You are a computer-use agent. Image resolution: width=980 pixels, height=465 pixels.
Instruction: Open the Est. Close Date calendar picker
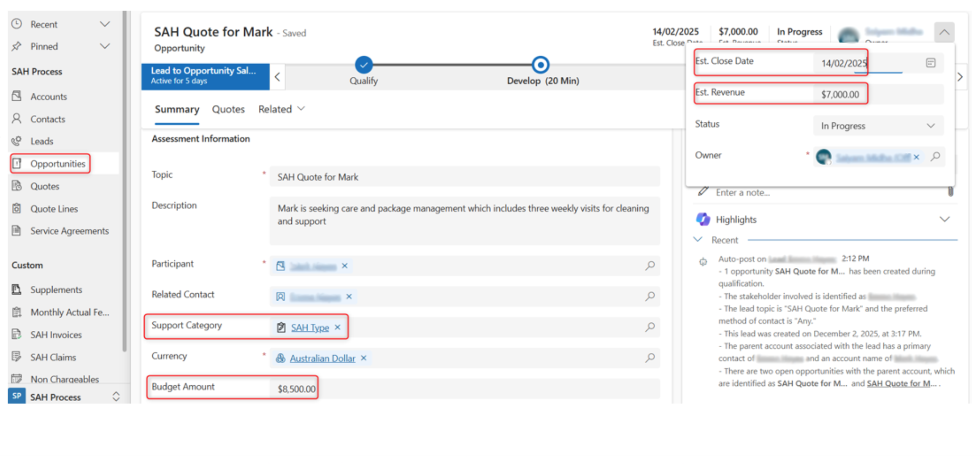930,63
